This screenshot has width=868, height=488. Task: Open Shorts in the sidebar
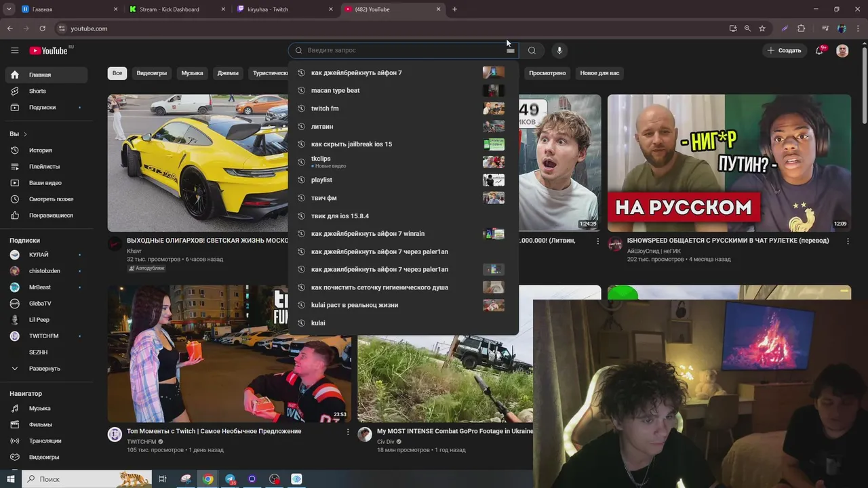[x=46, y=91]
